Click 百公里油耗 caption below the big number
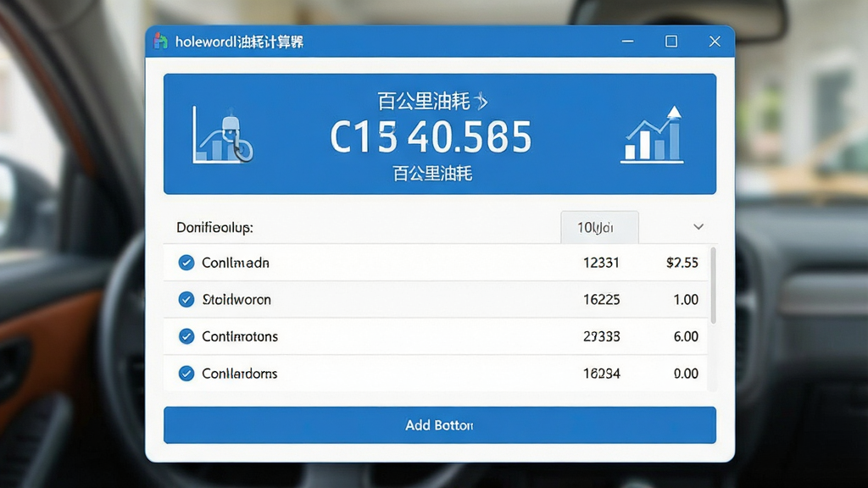The width and height of the screenshot is (868, 488). point(432,174)
